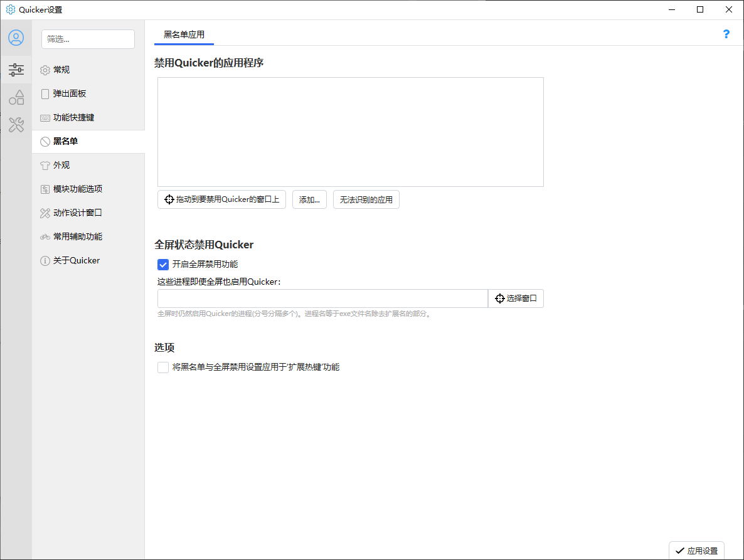Image resolution: width=744 pixels, height=560 pixels.
Task: Open the shapes icon in left rail
Action: (16, 97)
